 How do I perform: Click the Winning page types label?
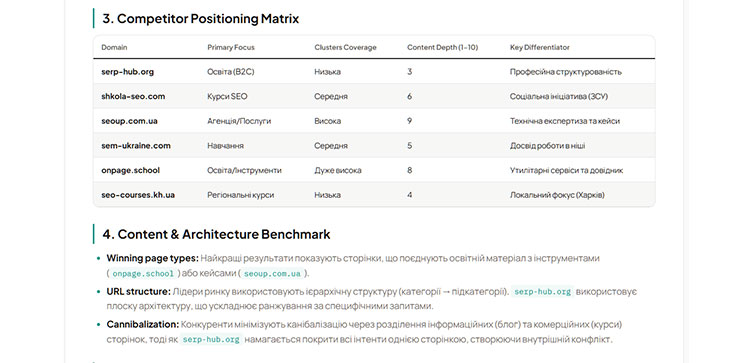pyautogui.click(x=153, y=258)
